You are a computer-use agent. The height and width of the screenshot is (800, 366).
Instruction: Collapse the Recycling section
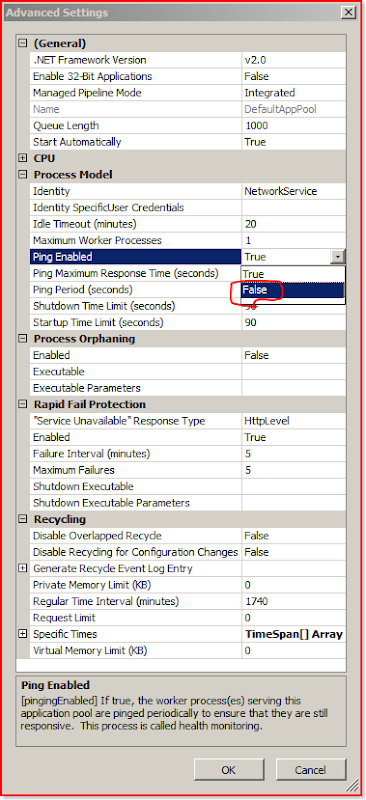22,519
